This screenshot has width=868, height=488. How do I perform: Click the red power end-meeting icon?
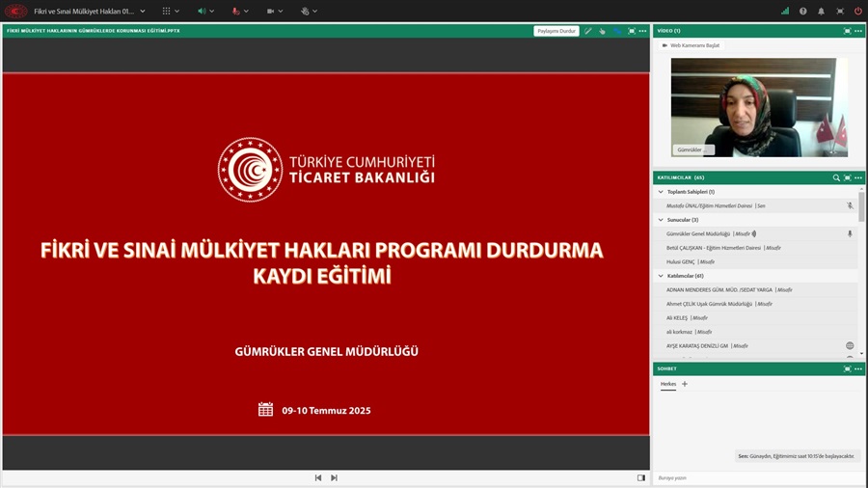click(858, 11)
